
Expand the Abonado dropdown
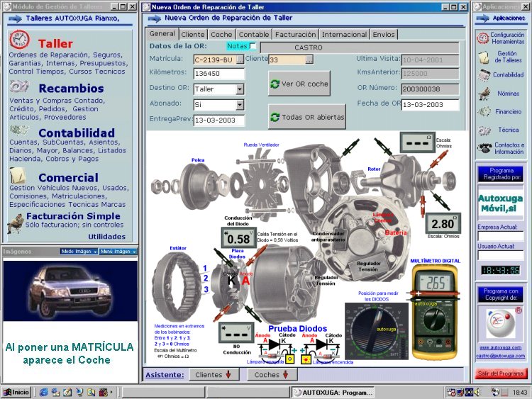[240, 105]
